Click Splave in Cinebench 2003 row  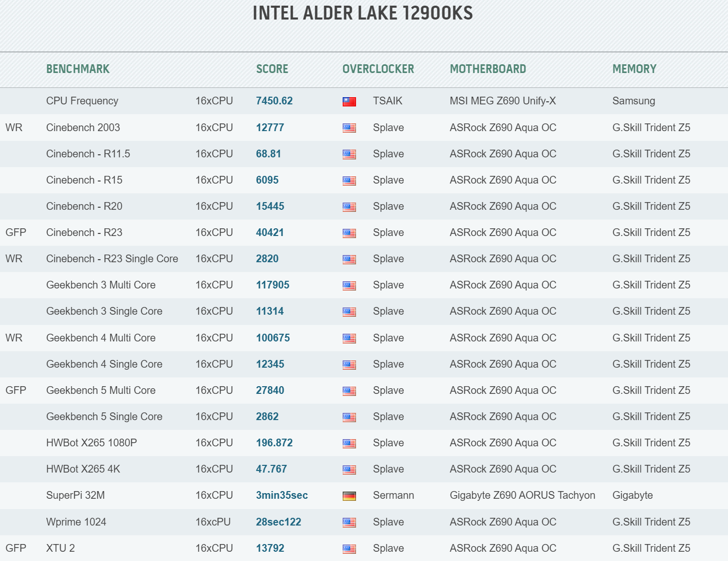click(388, 128)
